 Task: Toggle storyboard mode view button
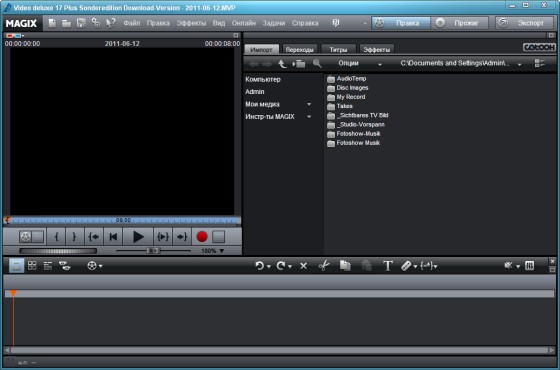[x=16, y=266]
